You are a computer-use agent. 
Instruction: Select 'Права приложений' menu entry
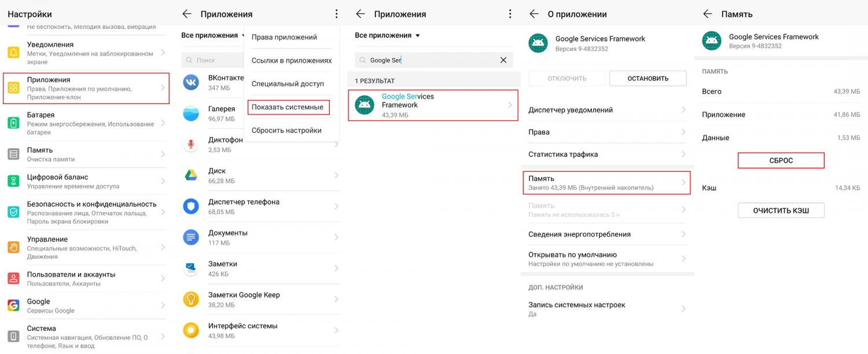point(284,37)
